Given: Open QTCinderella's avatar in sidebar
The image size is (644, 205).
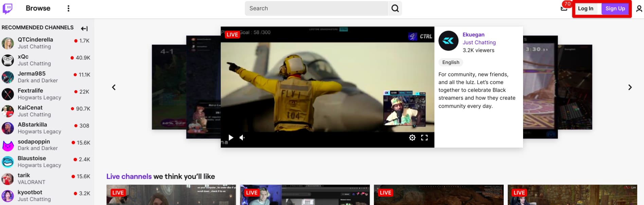Looking at the screenshot, I should click(8, 43).
